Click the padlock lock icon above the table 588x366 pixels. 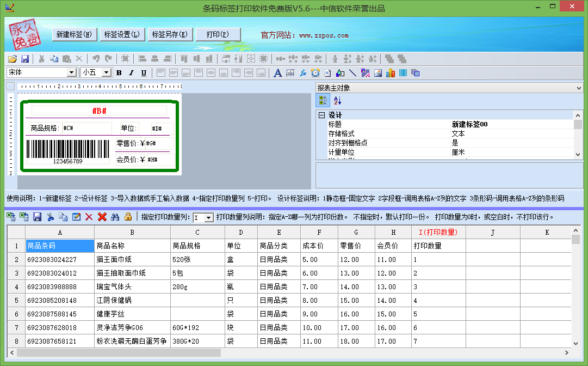point(128,217)
